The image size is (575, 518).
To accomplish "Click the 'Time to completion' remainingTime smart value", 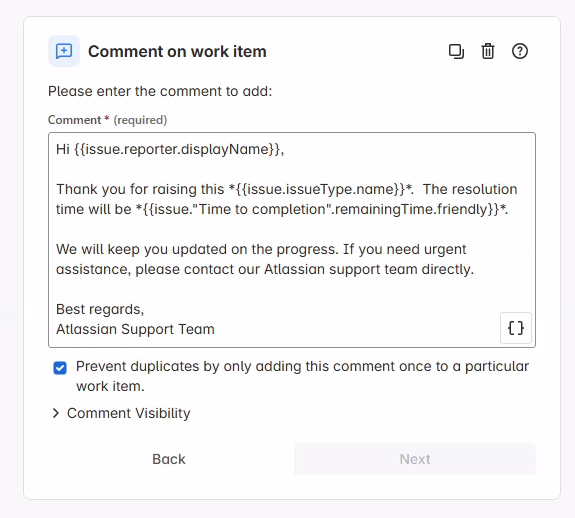I will [x=321, y=209].
